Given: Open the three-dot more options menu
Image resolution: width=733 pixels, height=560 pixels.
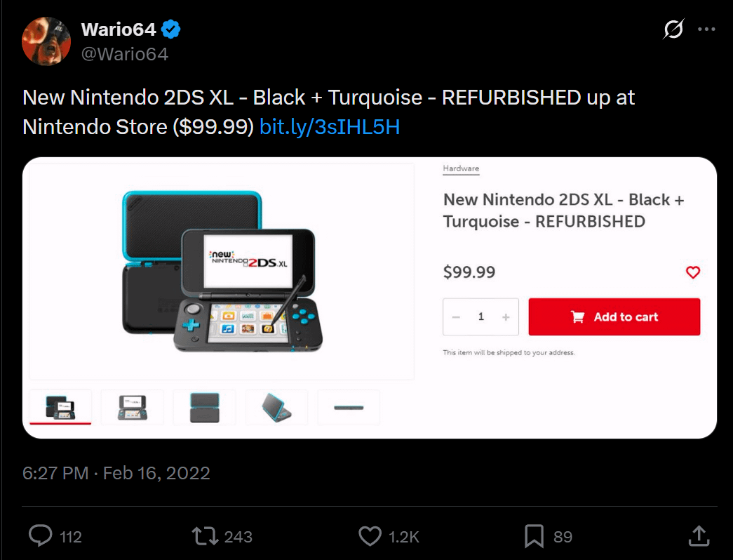Looking at the screenshot, I should click(706, 29).
